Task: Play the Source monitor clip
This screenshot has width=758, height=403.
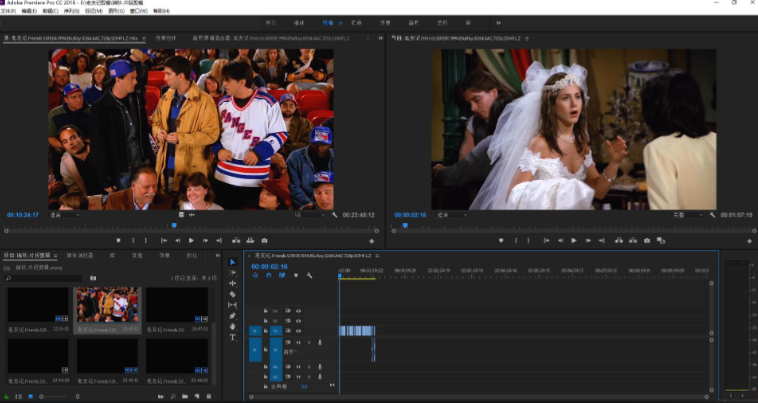Action: (x=191, y=241)
